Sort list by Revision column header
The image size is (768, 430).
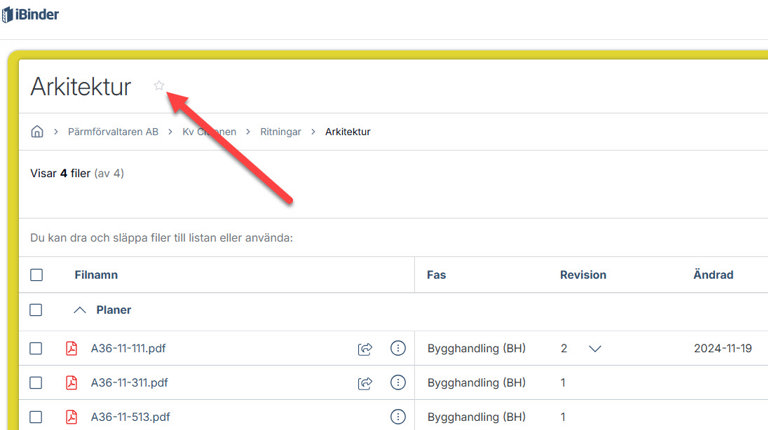(x=582, y=275)
